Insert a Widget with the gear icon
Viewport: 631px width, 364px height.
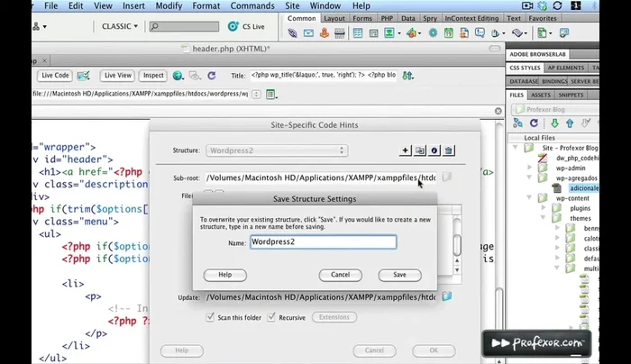coord(433,33)
